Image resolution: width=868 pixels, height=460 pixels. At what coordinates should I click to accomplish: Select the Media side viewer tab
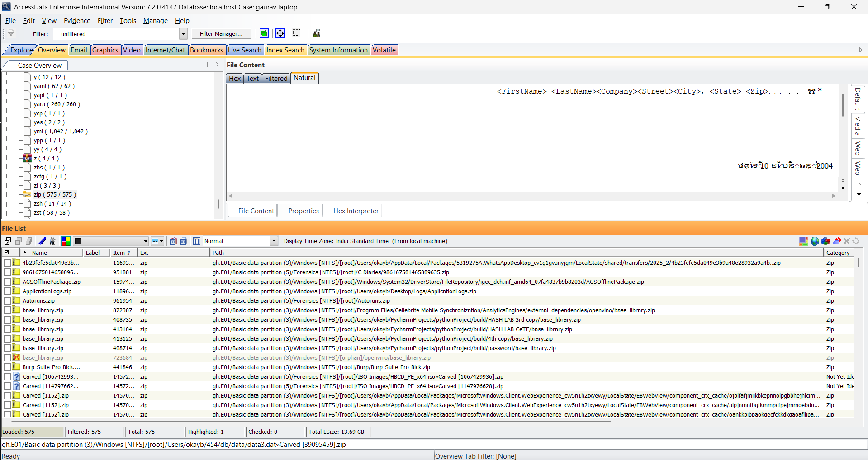(857, 126)
